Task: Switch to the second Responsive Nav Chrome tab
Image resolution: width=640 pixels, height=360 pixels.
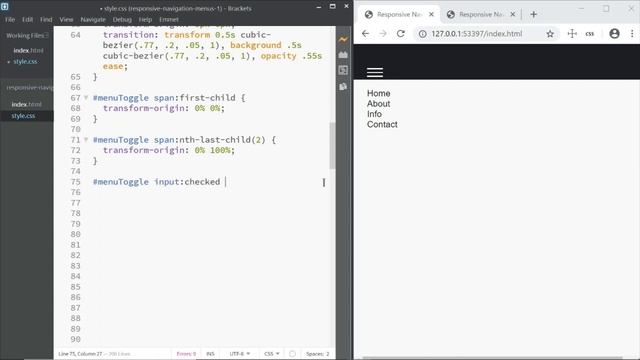Action: [480, 14]
